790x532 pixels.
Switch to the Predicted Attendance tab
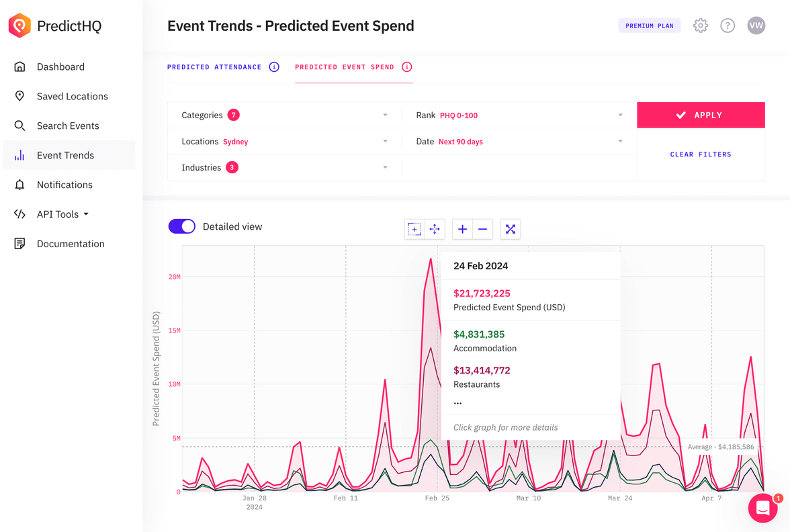click(215, 66)
